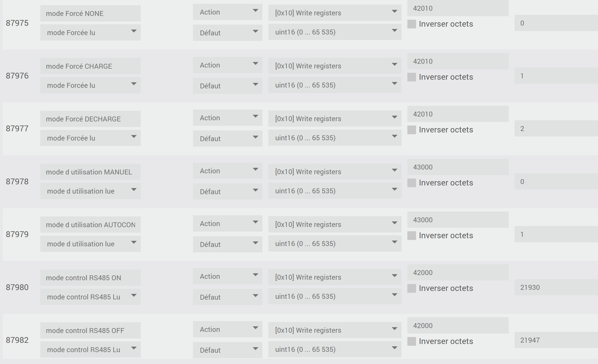
Task: Click register address 43000 in row 87978
Action: click(458, 167)
